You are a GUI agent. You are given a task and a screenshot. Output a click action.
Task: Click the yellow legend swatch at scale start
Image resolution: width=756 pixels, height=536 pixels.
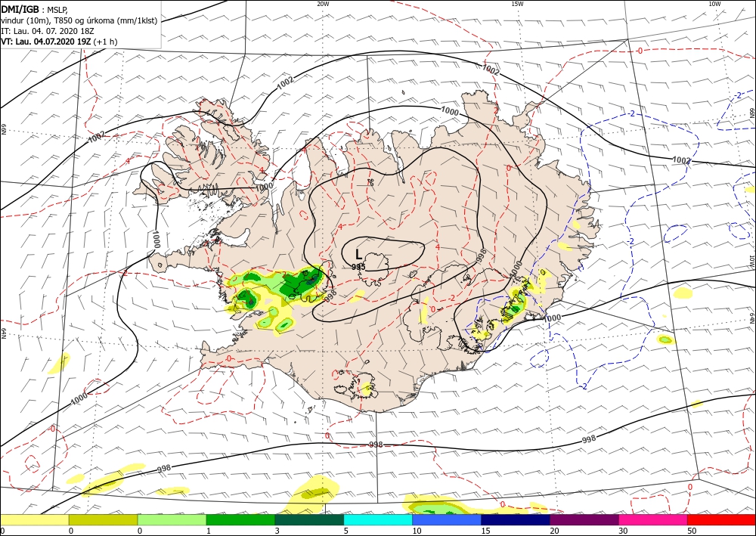coord(34,519)
